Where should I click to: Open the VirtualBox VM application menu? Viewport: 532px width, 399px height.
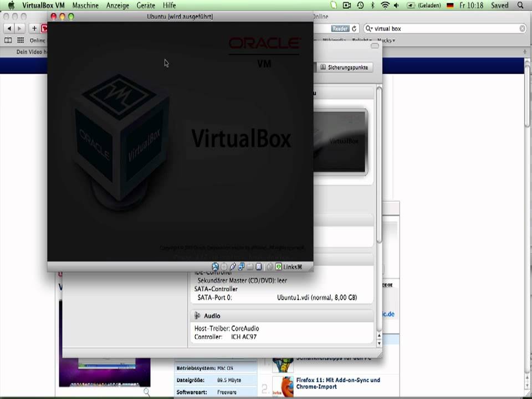pos(43,6)
